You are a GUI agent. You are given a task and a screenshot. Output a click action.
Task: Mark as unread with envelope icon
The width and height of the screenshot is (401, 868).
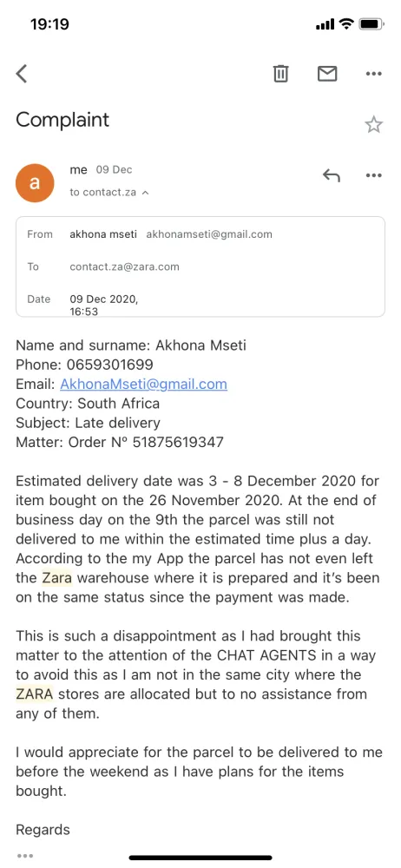point(327,73)
